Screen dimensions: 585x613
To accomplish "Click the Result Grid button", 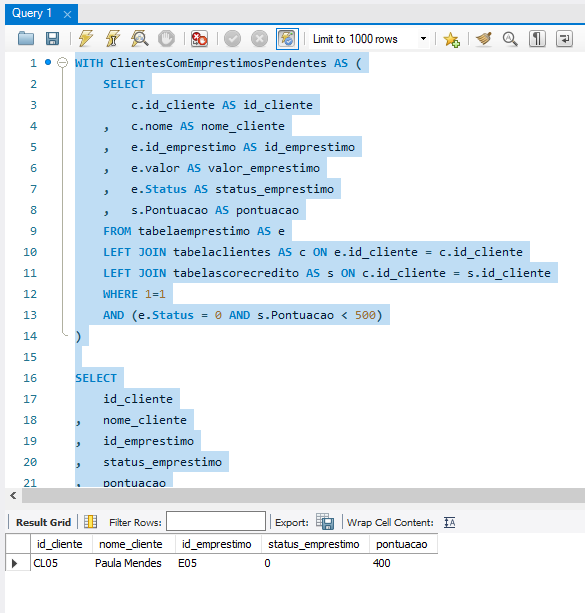I will 43,522.
